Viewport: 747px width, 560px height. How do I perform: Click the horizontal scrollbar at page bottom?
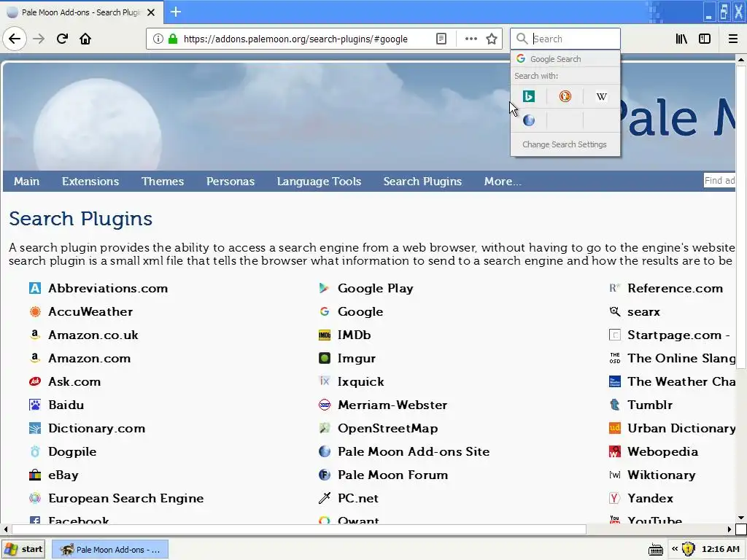pos(298,529)
